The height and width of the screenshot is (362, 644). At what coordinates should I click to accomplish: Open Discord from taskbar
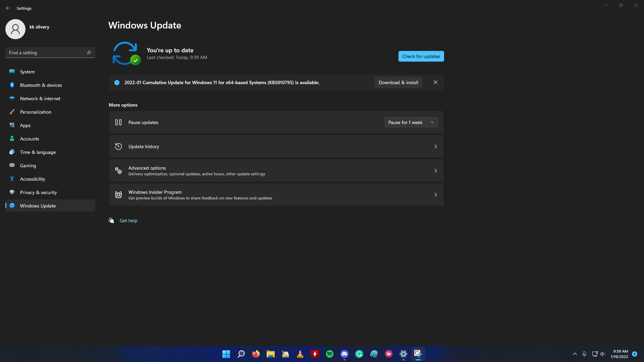click(344, 354)
